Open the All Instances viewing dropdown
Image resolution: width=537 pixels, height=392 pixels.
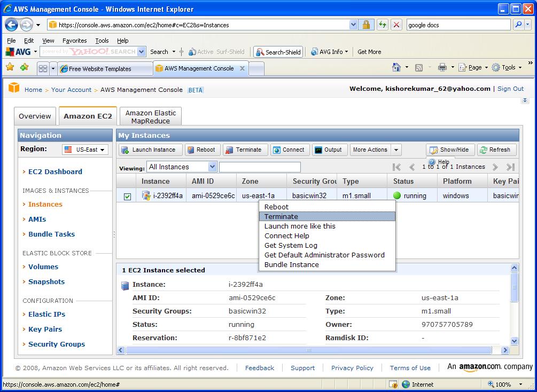[182, 167]
